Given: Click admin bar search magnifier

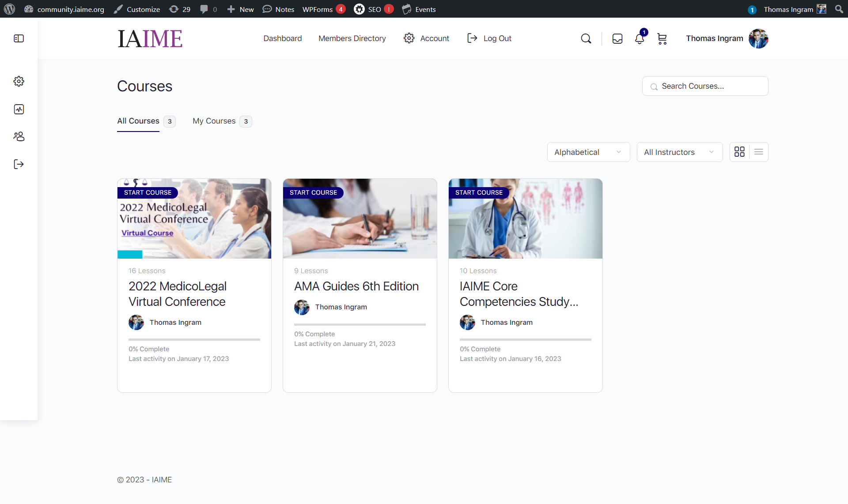Looking at the screenshot, I should pos(839,9).
